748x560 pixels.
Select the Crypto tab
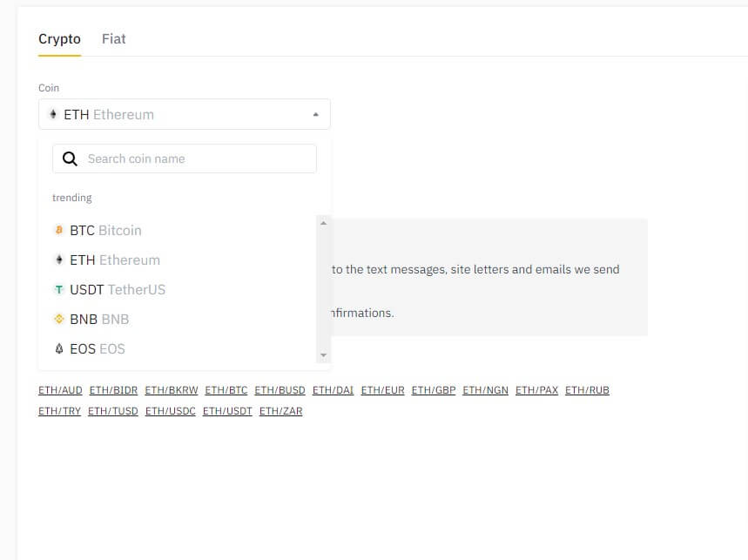[x=59, y=39]
